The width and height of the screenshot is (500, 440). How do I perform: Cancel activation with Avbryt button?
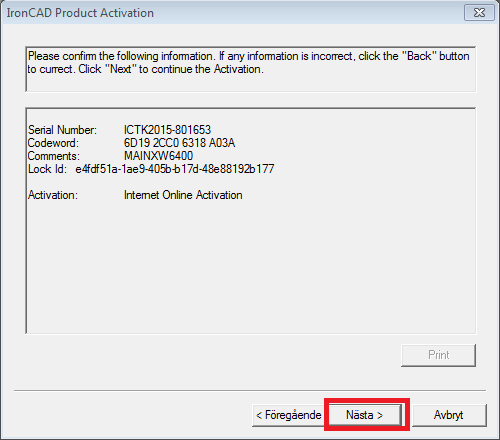click(x=449, y=415)
